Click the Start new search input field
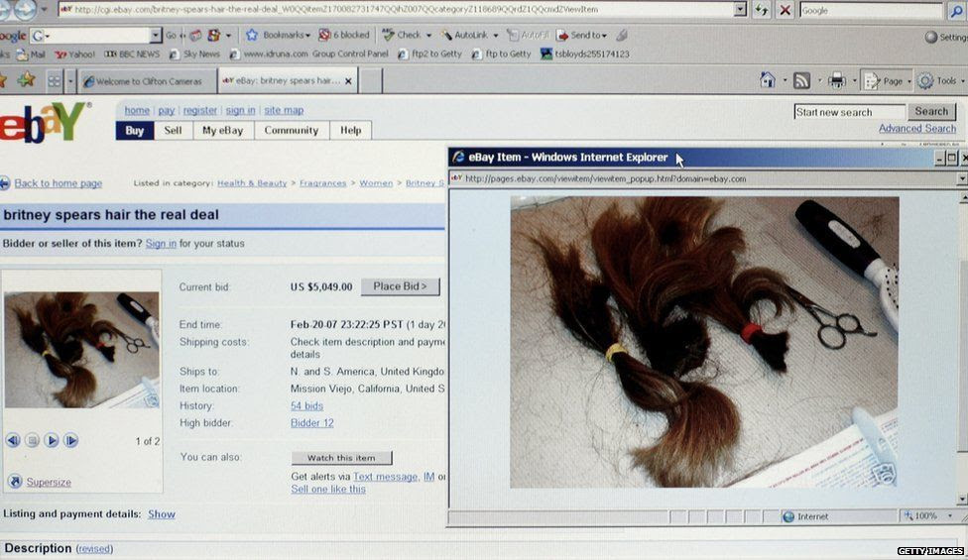The width and height of the screenshot is (968, 560). pos(849,112)
